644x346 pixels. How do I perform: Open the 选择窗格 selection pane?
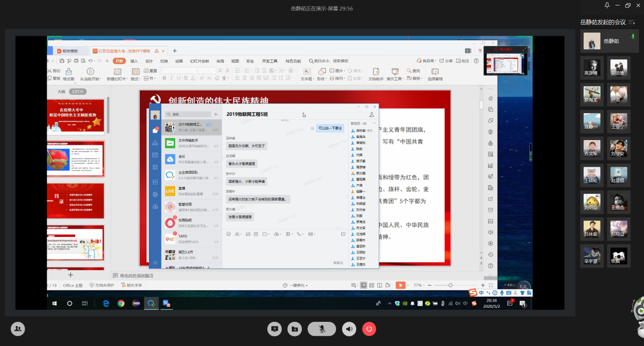click(x=435, y=75)
